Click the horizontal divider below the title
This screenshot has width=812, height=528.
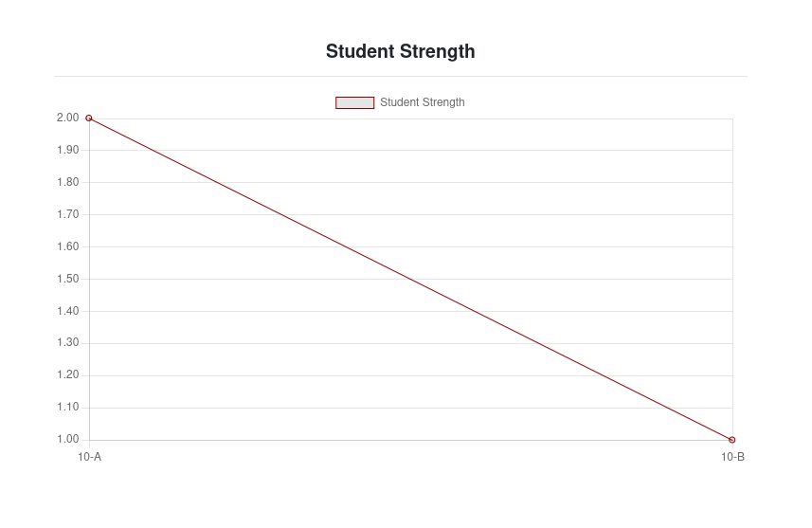[400, 76]
